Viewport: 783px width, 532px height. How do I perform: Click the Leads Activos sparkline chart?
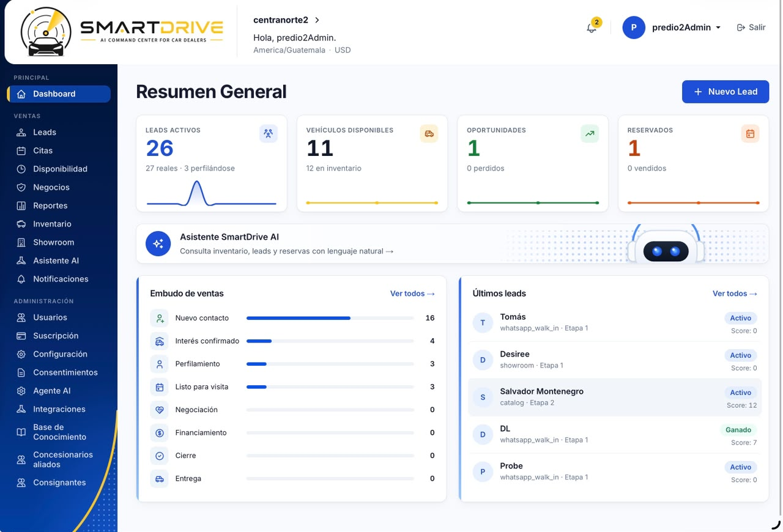point(212,193)
